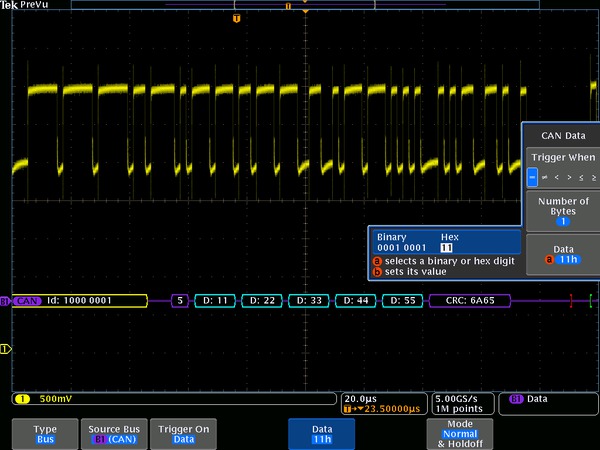The width and height of the screenshot is (600, 450).
Task: Pick the greater-than trigger condition
Action: (x=568, y=178)
